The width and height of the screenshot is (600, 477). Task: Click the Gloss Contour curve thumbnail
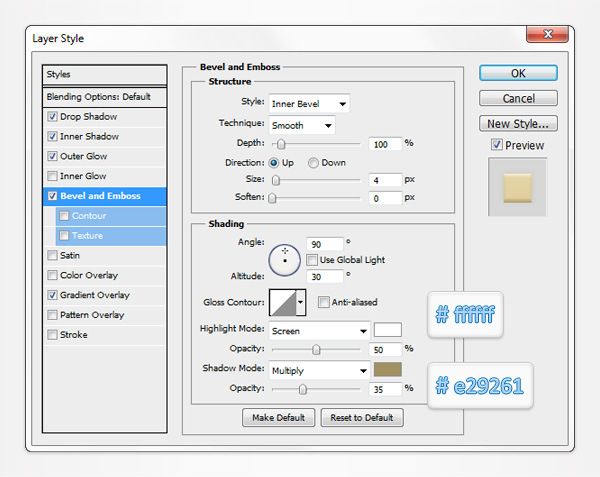(x=281, y=302)
